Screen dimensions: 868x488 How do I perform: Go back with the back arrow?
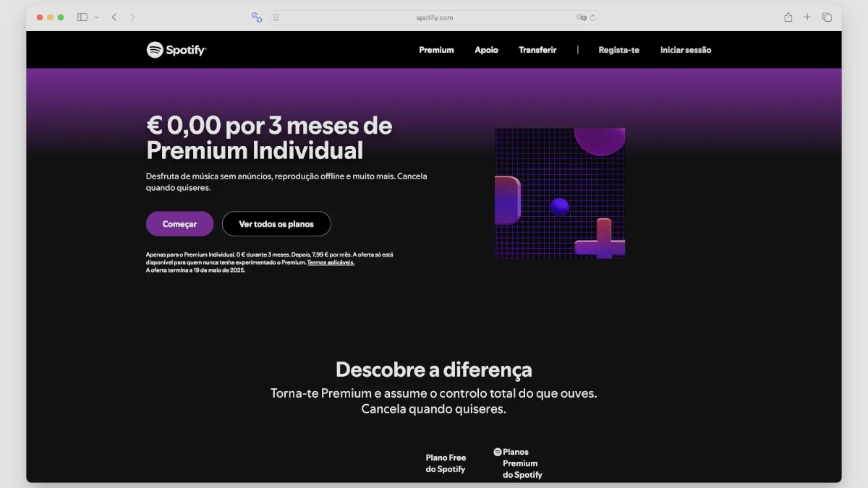point(114,17)
